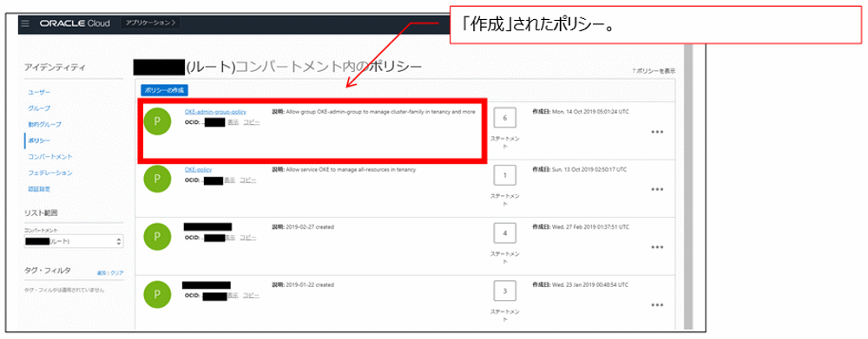
Task: Click 追加 link in tag filter
Action: point(101,273)
